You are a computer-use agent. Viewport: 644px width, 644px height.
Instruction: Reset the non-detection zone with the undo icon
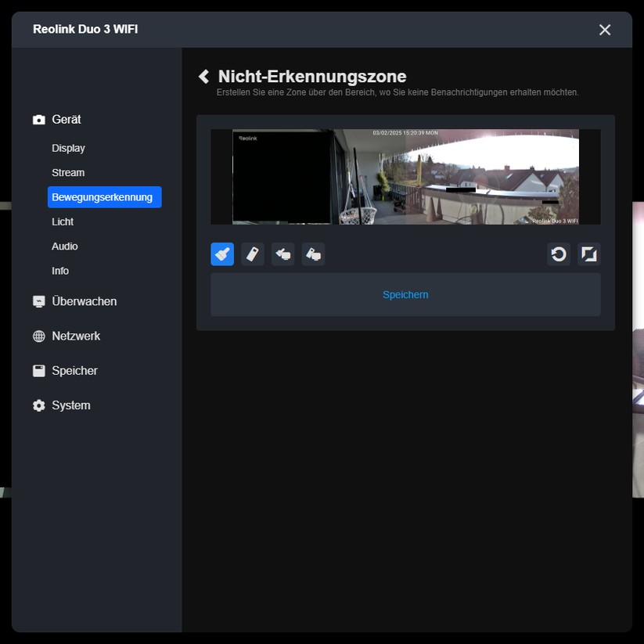pyautogui.click(x=558, y=254)
